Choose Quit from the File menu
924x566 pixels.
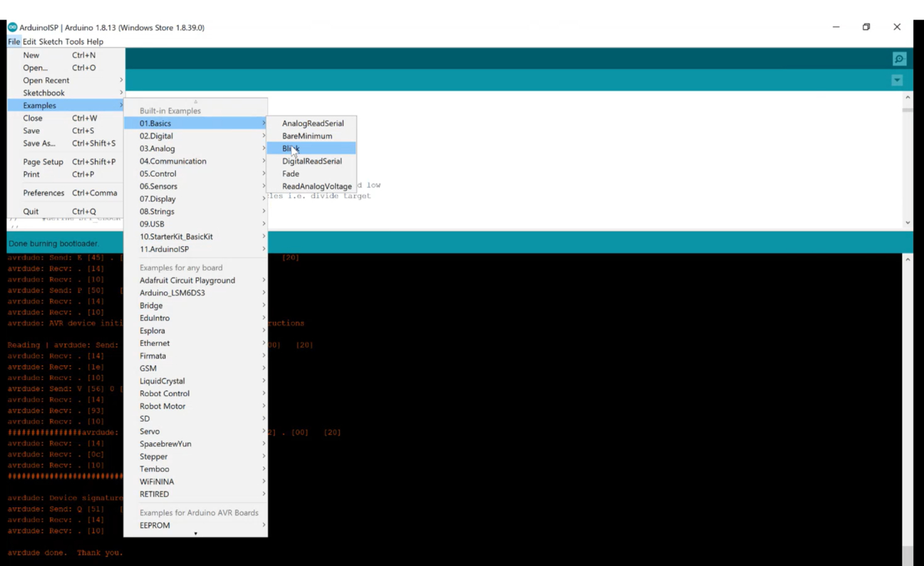(66, 212)
